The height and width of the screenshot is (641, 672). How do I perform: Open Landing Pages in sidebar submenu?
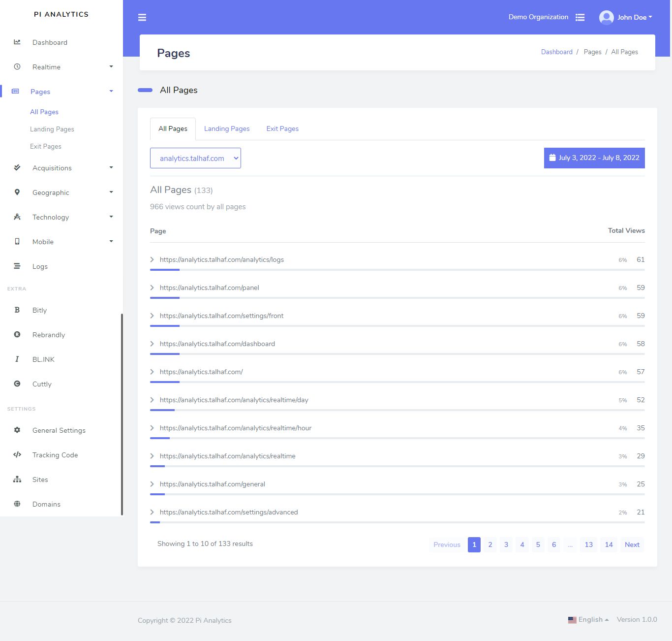(52, 129)
